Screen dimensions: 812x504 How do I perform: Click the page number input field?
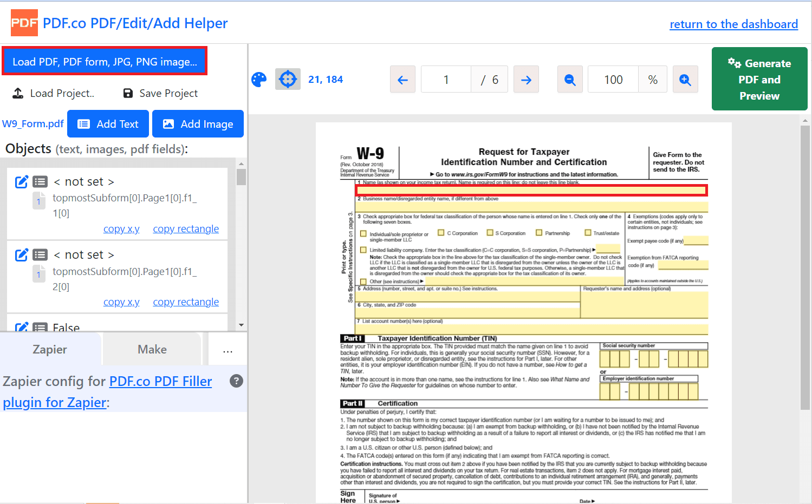pyautogui.click(x=446, y=80)
